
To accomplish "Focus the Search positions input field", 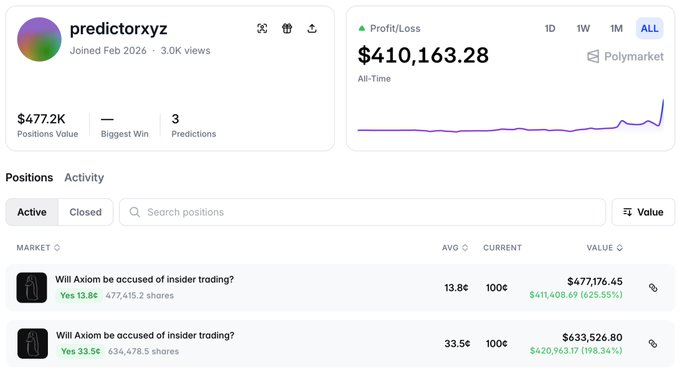I will pos(363,212).
